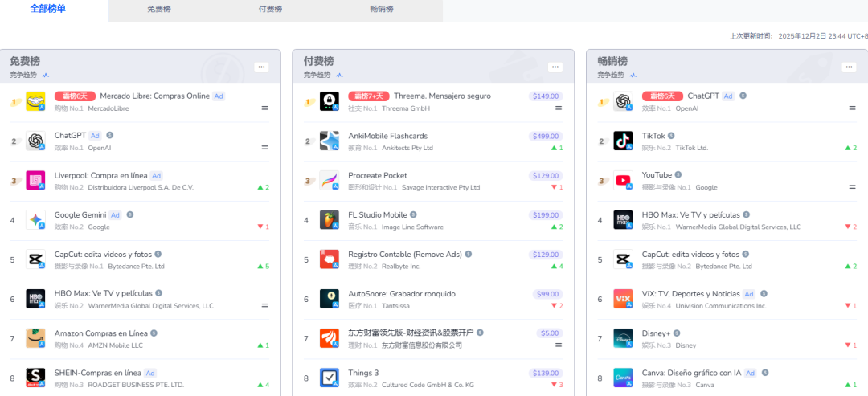Open the Threema app icon
This screenshot has height=396, width=868.
click(x=330, y=101)
